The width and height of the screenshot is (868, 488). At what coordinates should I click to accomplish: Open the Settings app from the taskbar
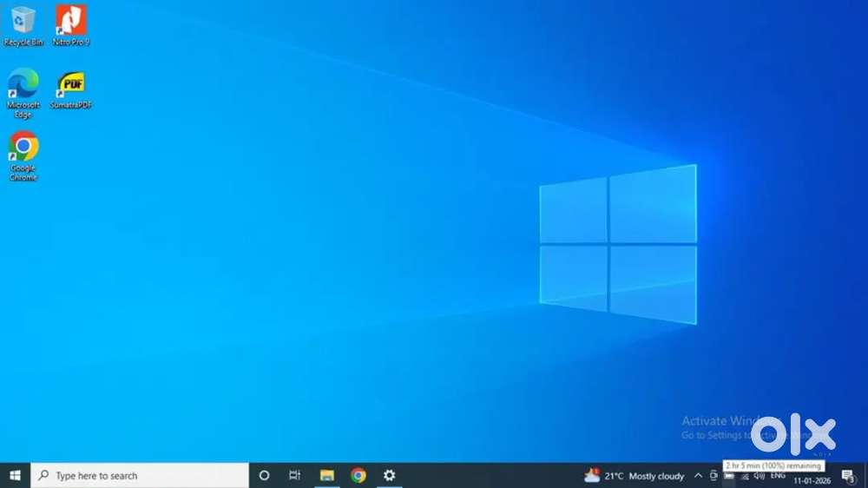coord(390,475)
